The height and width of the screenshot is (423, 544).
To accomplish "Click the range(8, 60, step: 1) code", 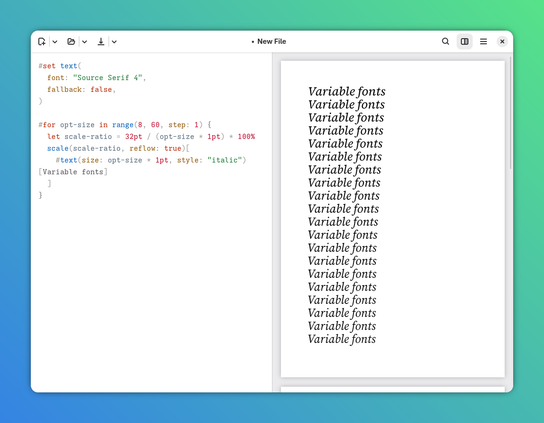I will (157, 125).
